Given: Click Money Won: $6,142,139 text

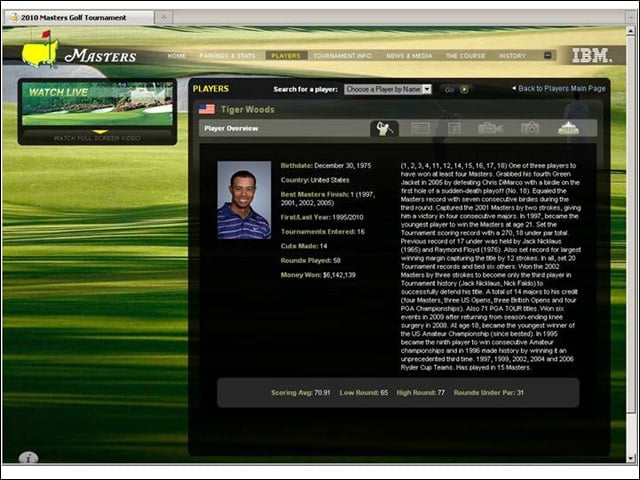Looking at the screenshot, I should 318,275.
